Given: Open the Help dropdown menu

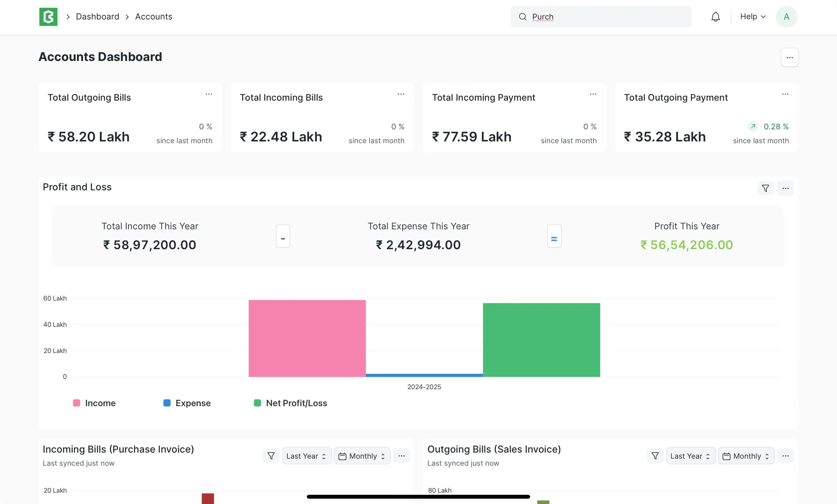Looking at the screenshot, I should [x=753, y=17].
